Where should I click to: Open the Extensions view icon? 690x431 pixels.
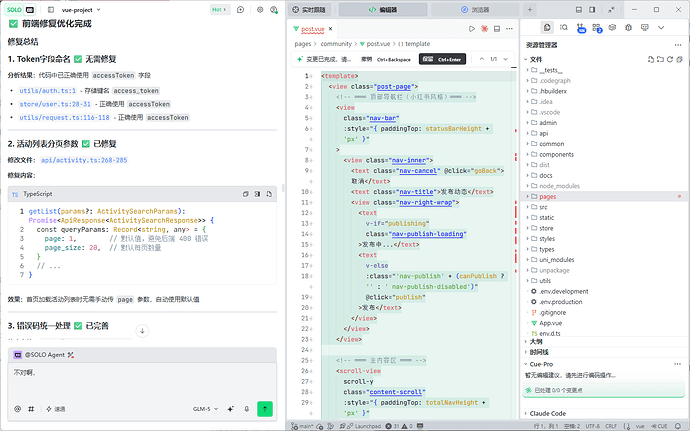(x=597, y=28)
